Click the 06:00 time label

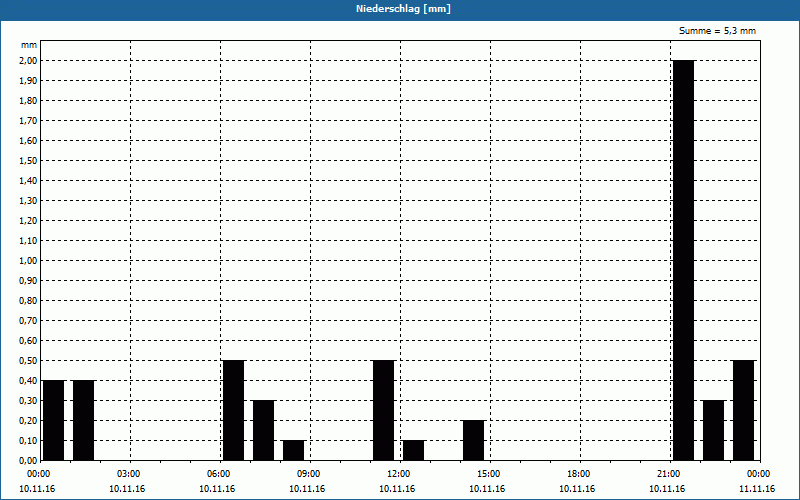click(219, 474)
